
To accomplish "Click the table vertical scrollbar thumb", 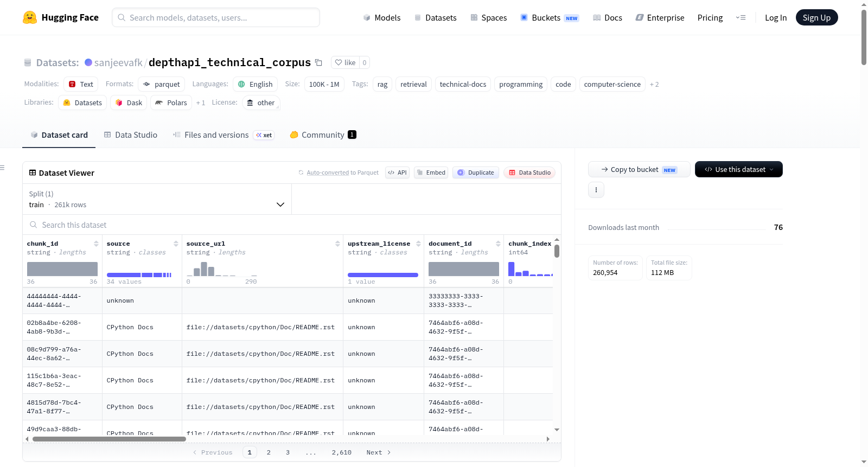I will [x=557, y=251].
